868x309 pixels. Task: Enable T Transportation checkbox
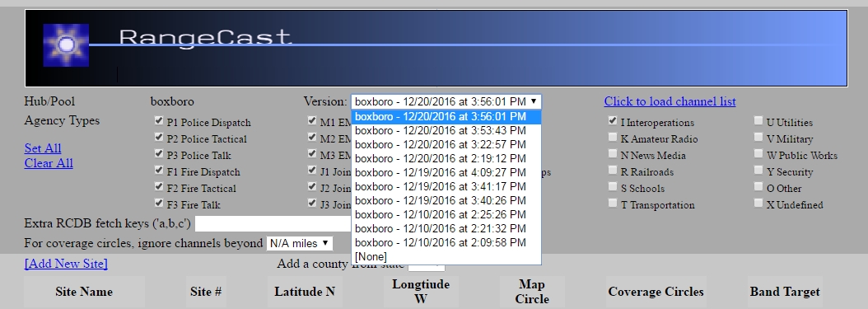pos(612,203)
